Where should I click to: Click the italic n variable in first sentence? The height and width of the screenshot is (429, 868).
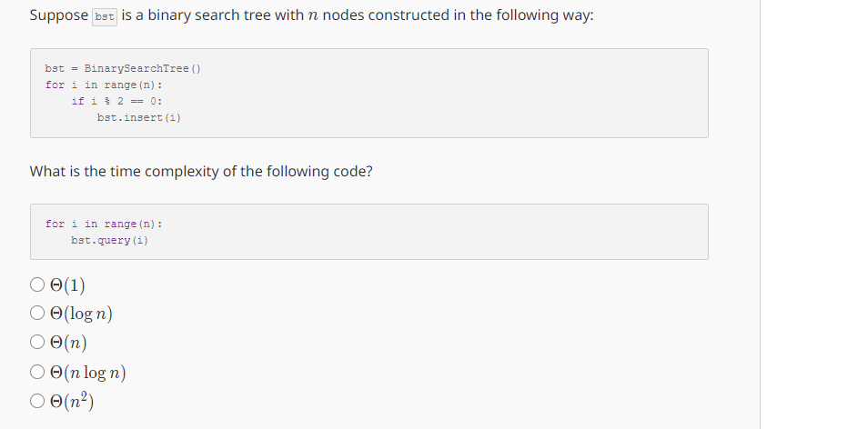pyautogui.click(x=313, y=16)
